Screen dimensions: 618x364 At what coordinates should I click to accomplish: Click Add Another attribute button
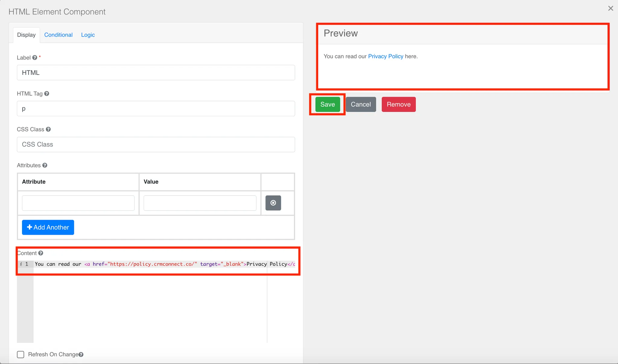(x=48, y=227)
